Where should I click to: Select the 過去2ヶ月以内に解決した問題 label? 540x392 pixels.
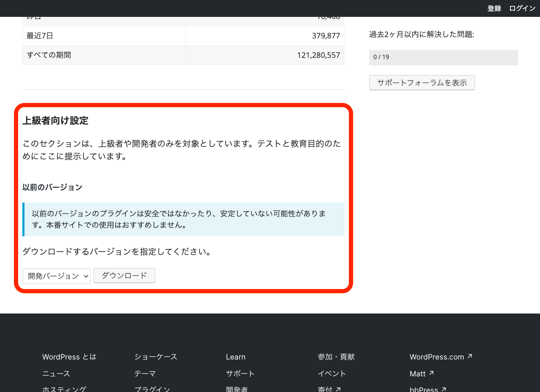(x=421, y=35)
